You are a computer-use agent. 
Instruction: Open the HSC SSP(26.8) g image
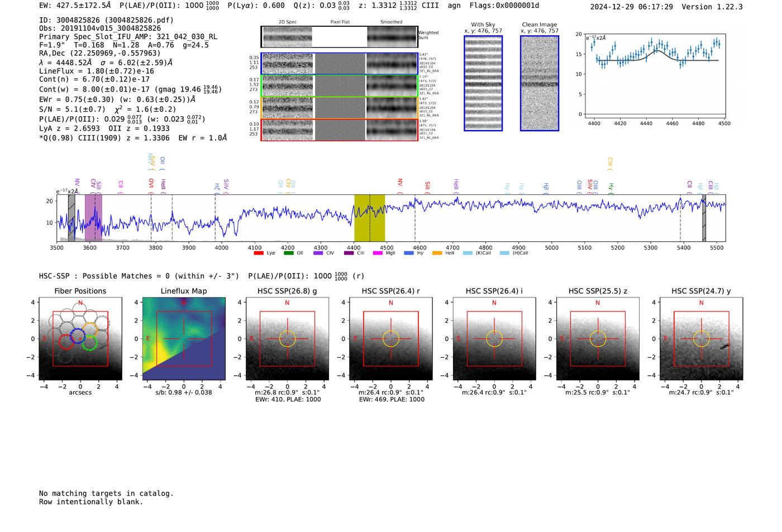pos(287,339)
